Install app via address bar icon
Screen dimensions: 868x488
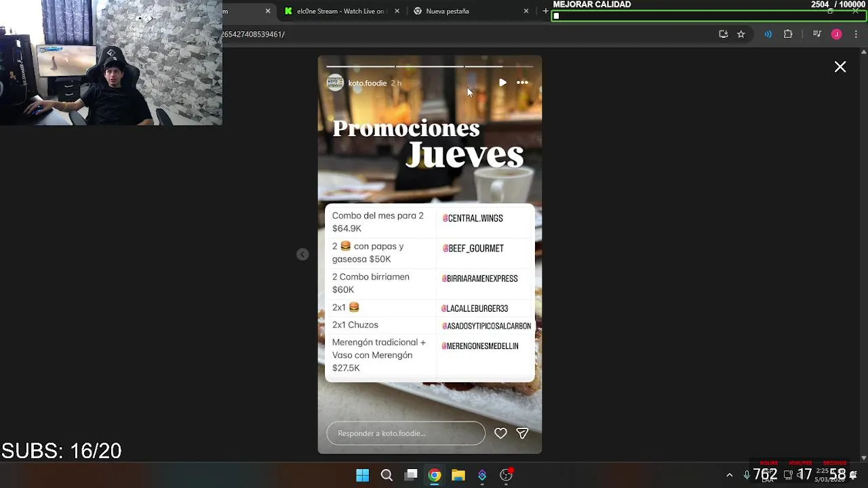click(x=724, y=34)
